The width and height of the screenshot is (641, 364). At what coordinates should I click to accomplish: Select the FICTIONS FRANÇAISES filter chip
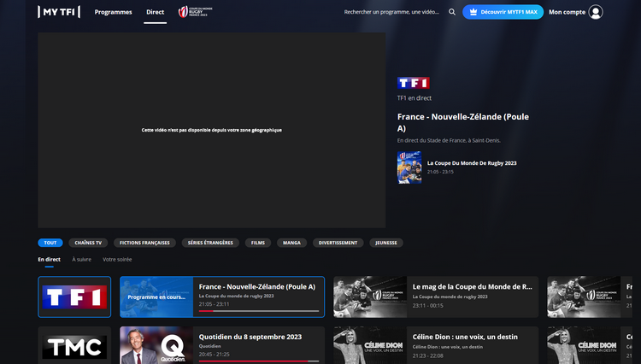(144, 243)
